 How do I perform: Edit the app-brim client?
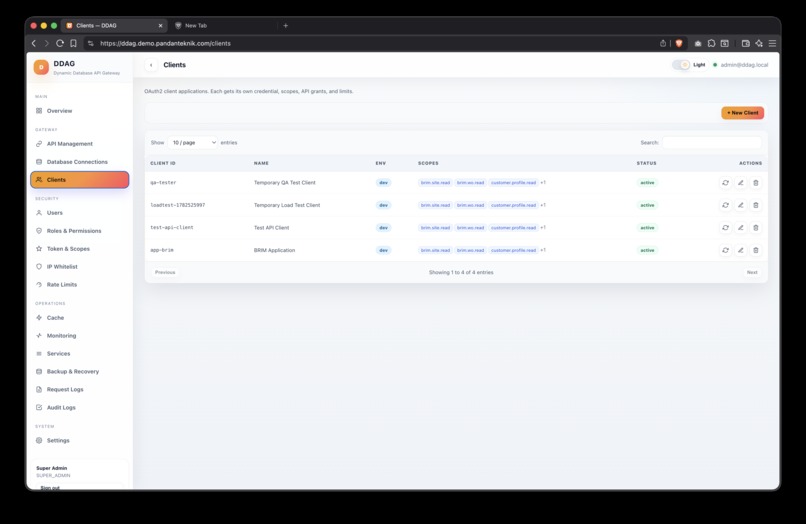[x=740, y=250]
